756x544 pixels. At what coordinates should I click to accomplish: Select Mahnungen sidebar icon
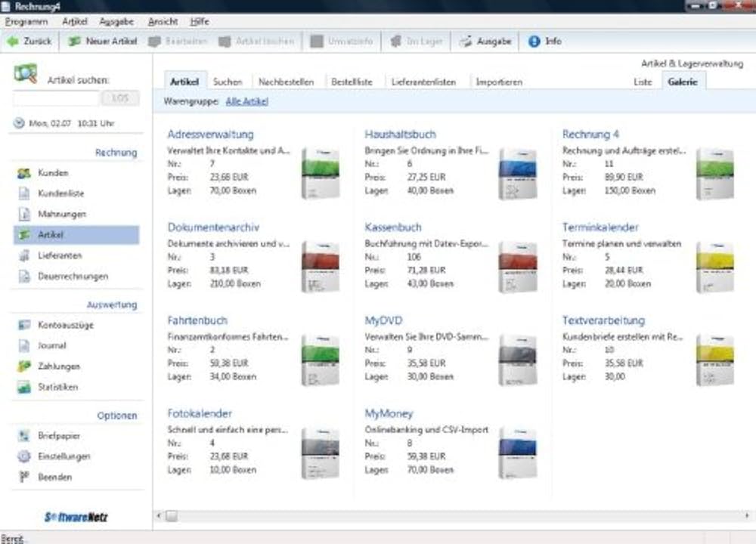point(24,214)
